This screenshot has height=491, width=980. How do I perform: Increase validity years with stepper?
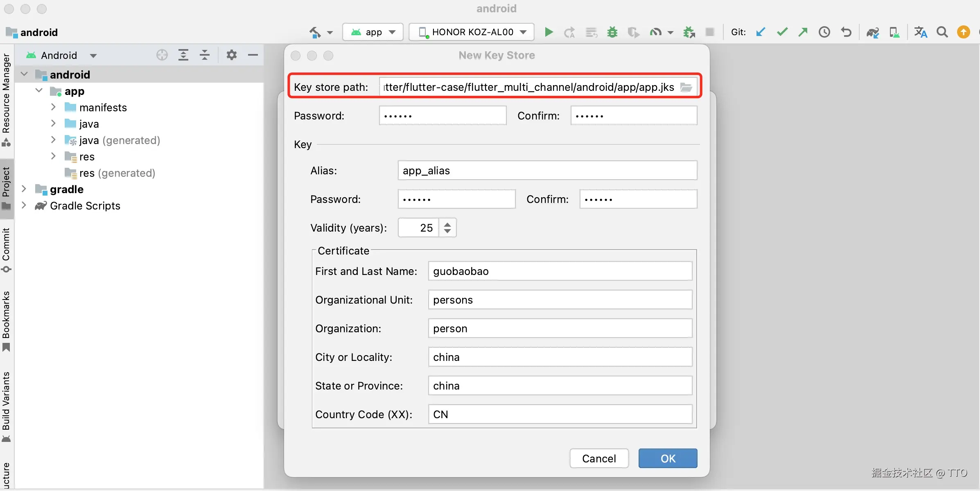click(x=447, y=224)
